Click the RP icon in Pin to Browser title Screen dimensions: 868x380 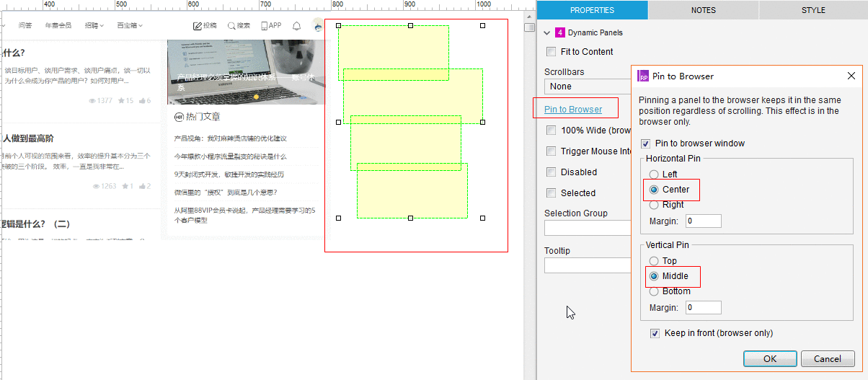click(x=643, y=76)
